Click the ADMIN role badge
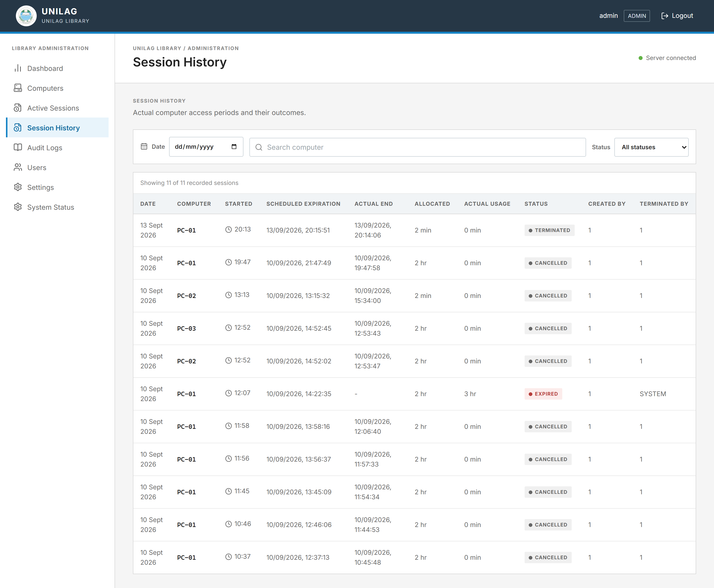The image size is (714, 588). (636, 16)
